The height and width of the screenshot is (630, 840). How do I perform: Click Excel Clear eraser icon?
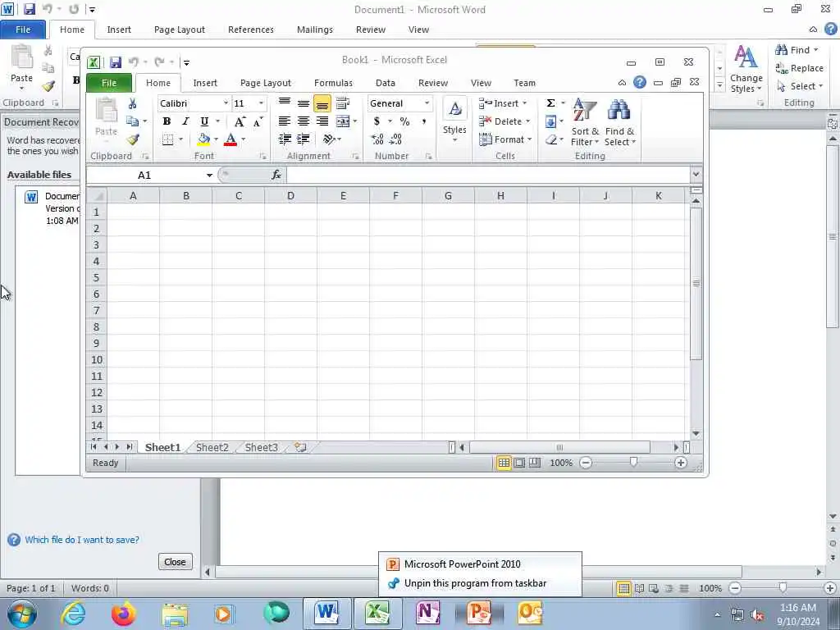point(550,139)
